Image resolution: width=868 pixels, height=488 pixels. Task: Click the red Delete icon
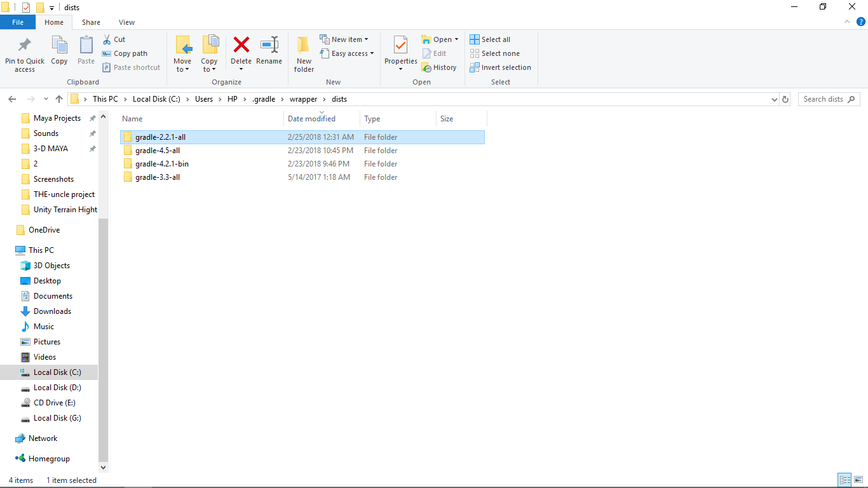click(x=241, y=44)
